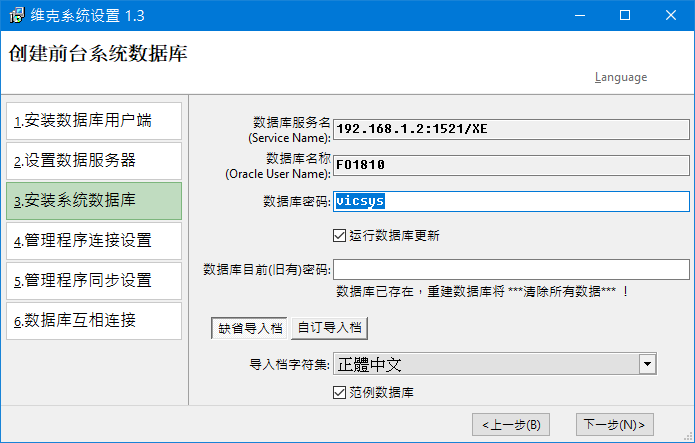695x443 pixels.
Task: Open the 导入档字符集 dropdown
Action: pos(648,364)
